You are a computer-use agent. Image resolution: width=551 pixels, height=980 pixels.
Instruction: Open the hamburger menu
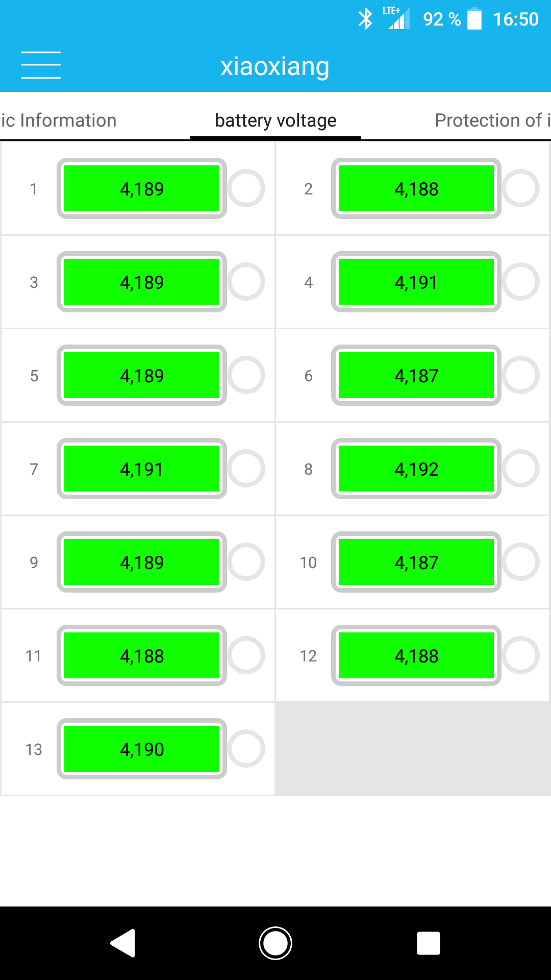[41, 65]
